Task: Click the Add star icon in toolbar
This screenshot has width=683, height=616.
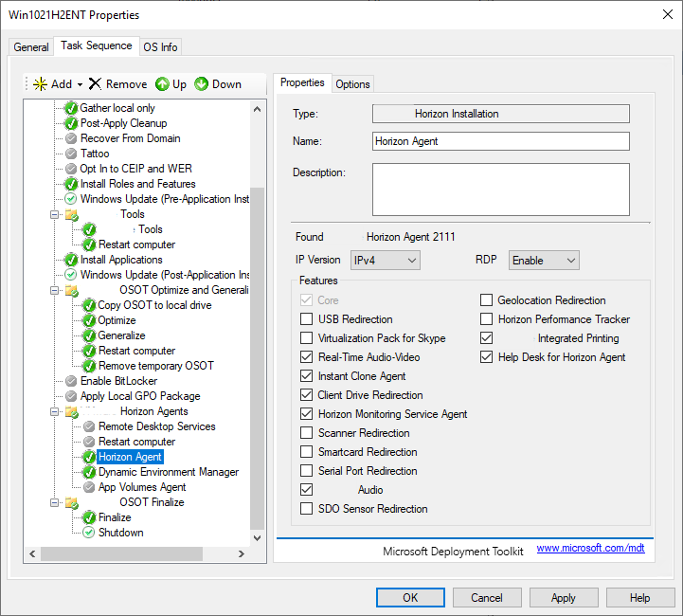Action: [x=40, y=83]
